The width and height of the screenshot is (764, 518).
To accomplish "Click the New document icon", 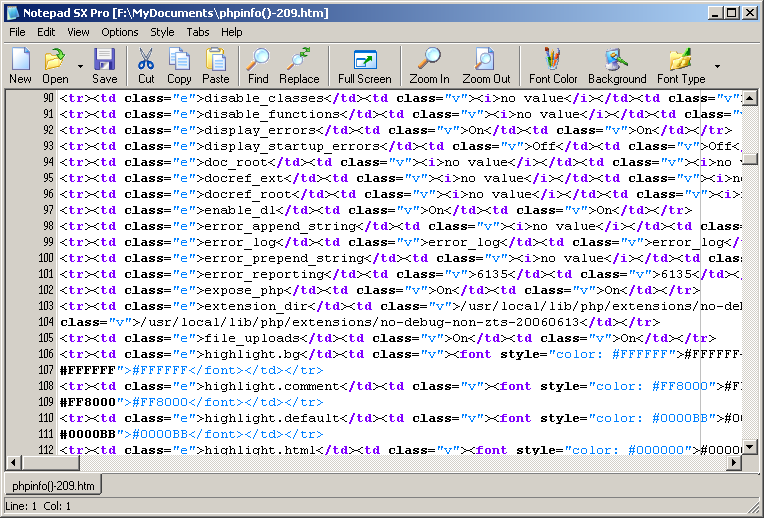I will pyautogui.click(x=20, y=66).
